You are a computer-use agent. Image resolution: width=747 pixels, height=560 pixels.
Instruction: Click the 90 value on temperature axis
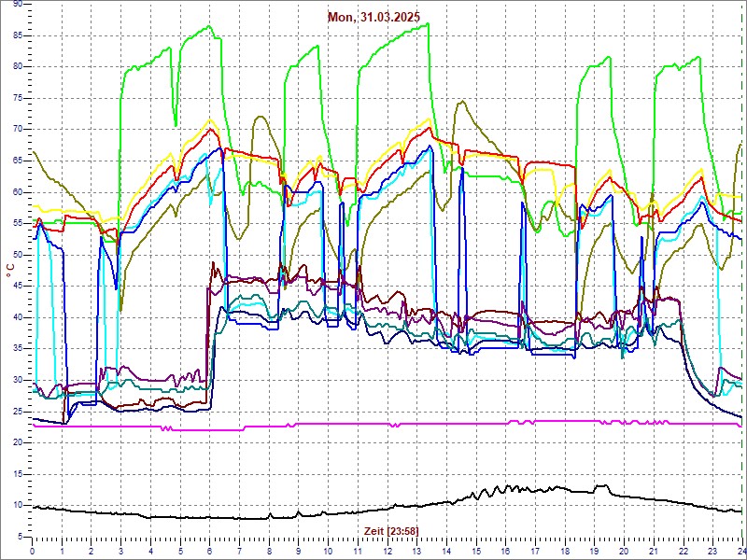point(17,4)
